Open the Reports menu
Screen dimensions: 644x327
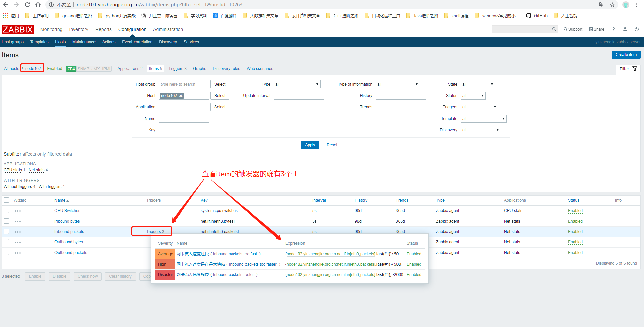click(x=103, y=30)
